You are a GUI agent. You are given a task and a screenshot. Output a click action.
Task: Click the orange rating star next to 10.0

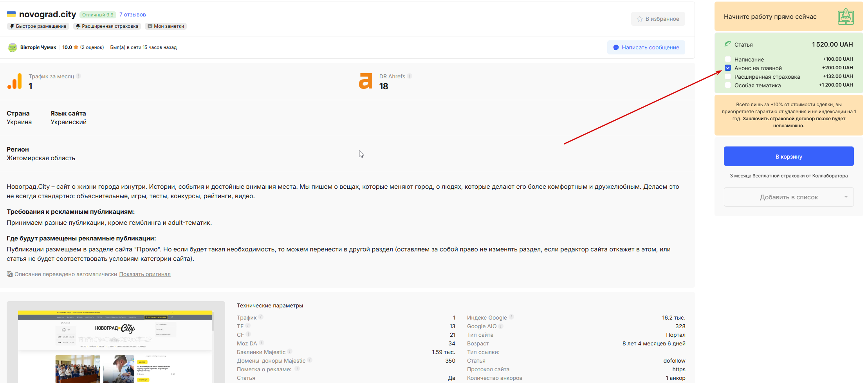click(x=76, y=47)
